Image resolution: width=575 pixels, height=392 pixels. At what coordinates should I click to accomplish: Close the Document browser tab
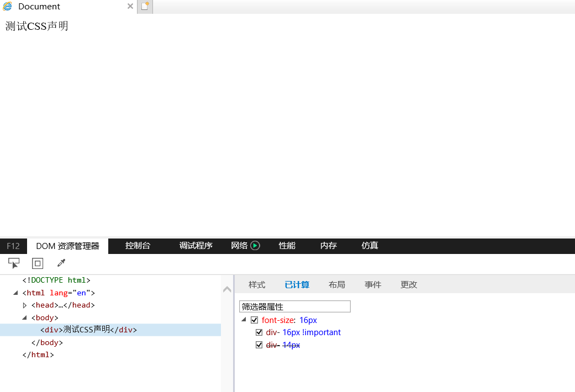[130, 7]
